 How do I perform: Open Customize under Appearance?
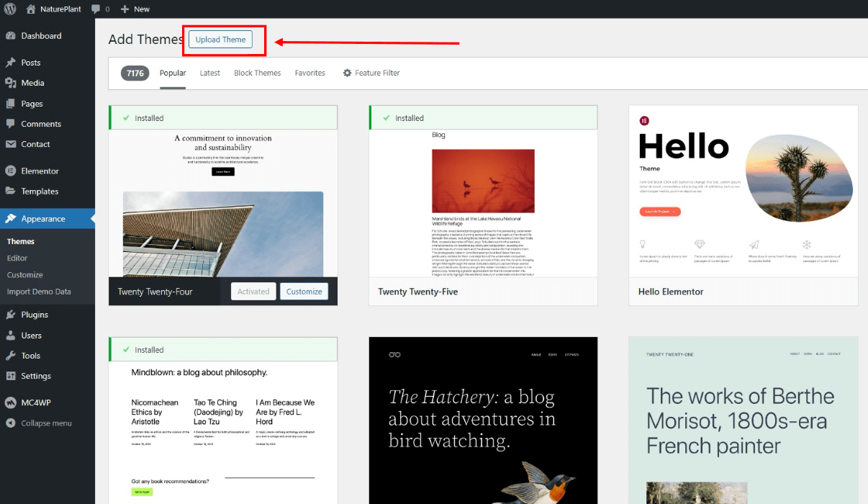(25, 275)
